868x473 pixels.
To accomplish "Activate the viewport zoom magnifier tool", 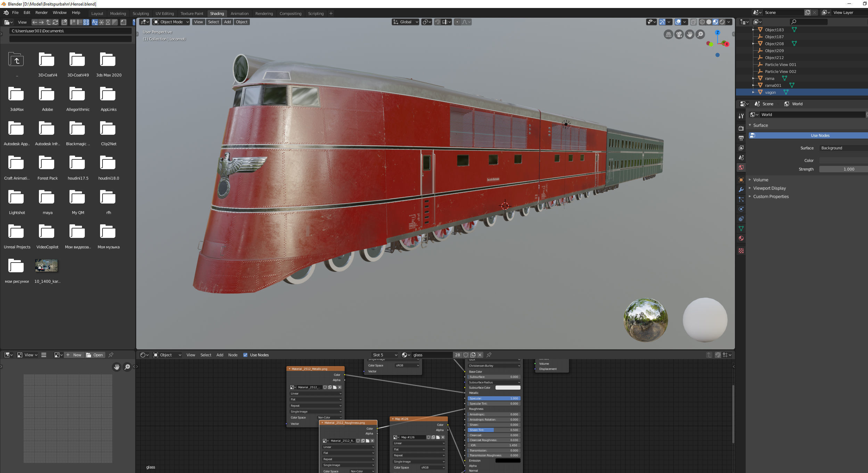I will point(701,34).
